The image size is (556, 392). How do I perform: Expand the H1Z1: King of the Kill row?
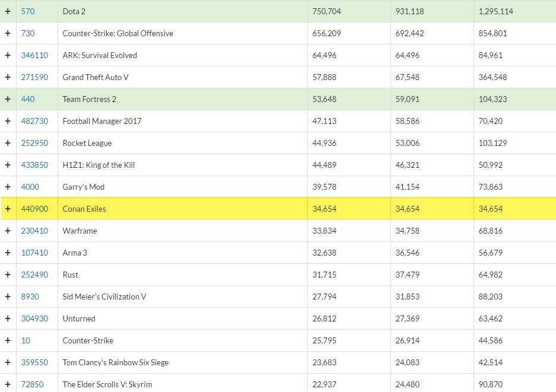click(x=8, y=165)
